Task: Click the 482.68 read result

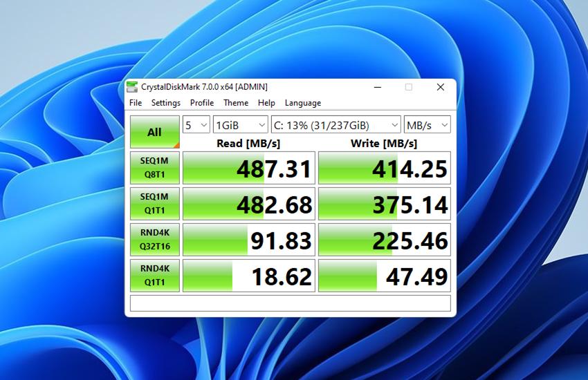Action: [249, 204]
